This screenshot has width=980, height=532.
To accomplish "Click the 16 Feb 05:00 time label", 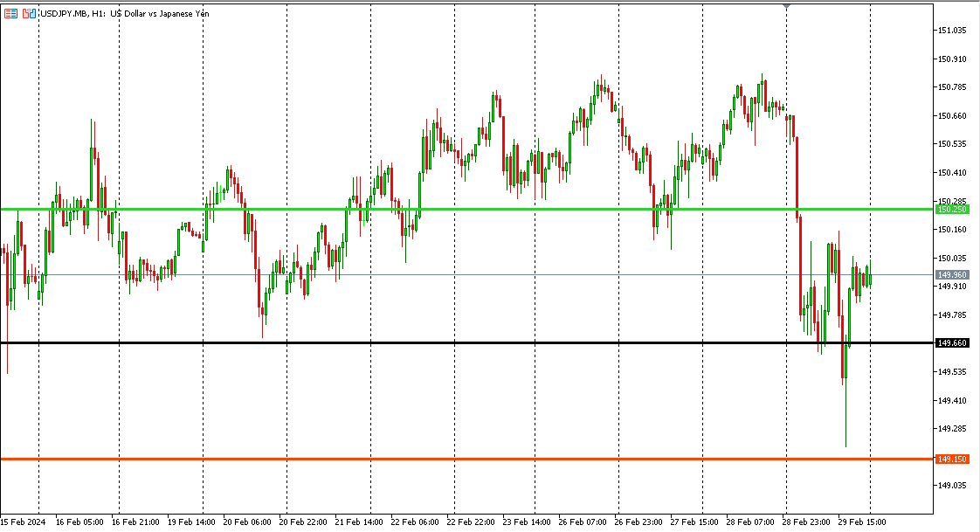I will pos(79,522).
